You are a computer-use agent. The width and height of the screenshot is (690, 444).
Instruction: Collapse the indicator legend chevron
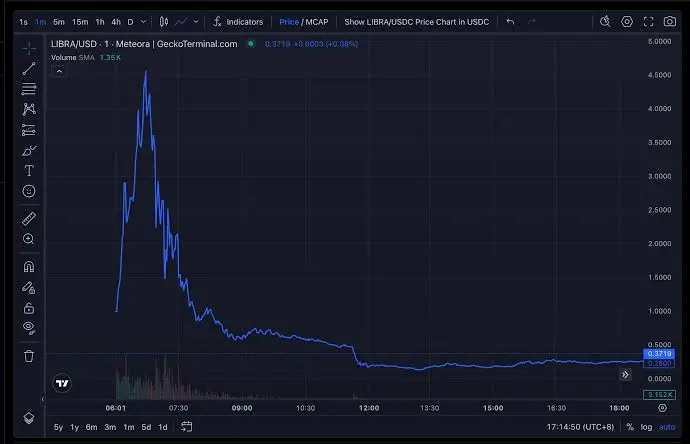point(59,71)
